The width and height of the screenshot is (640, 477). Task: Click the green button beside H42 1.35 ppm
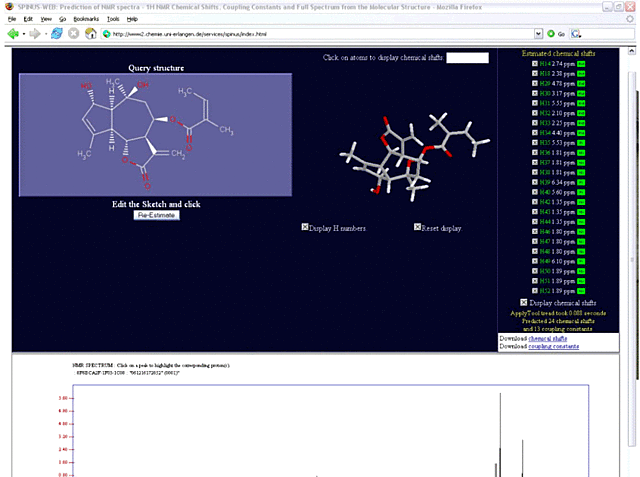coord(581,202)
